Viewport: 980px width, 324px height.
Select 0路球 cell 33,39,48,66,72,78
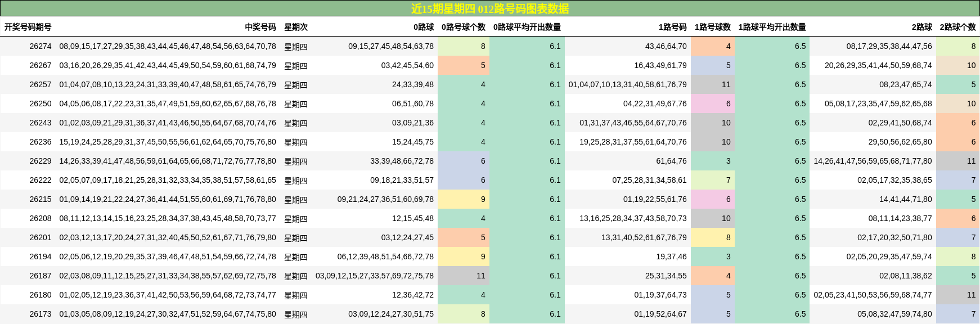[x=402, y=161]
